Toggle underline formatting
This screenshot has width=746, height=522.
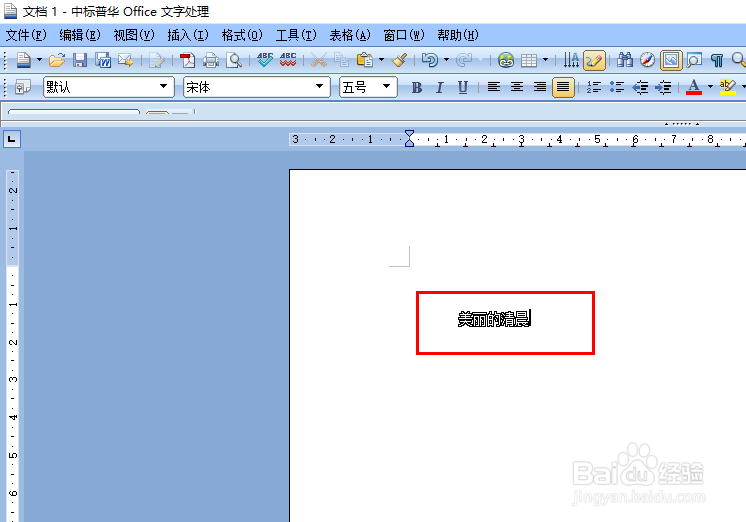[x=462, y=87]
